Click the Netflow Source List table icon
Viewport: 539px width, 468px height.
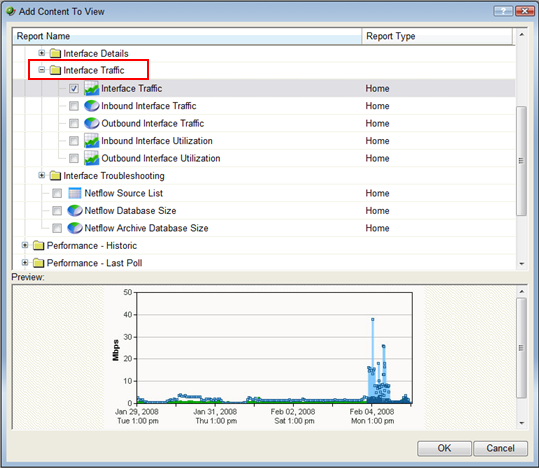point(75,193)
